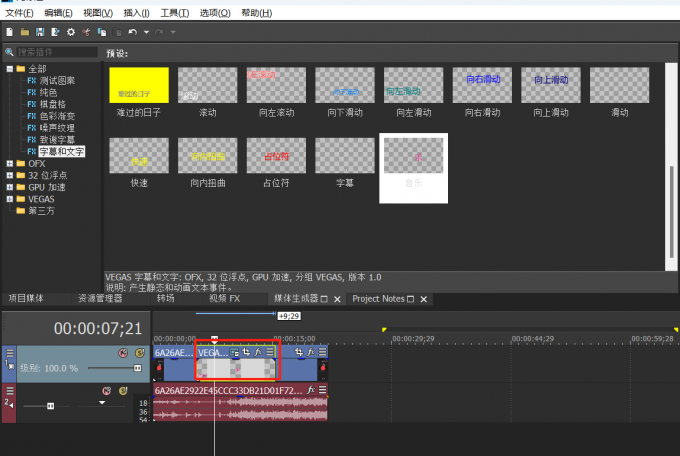Open a project using the folder icon
Viewport: 680px width, 456px height.
click(x=25, y=32)
